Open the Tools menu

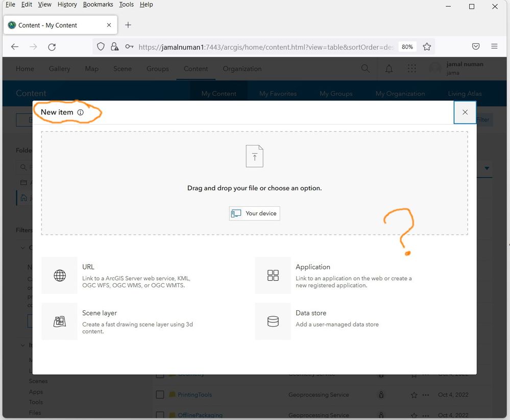pyautogui.click(x=126, y=5)
